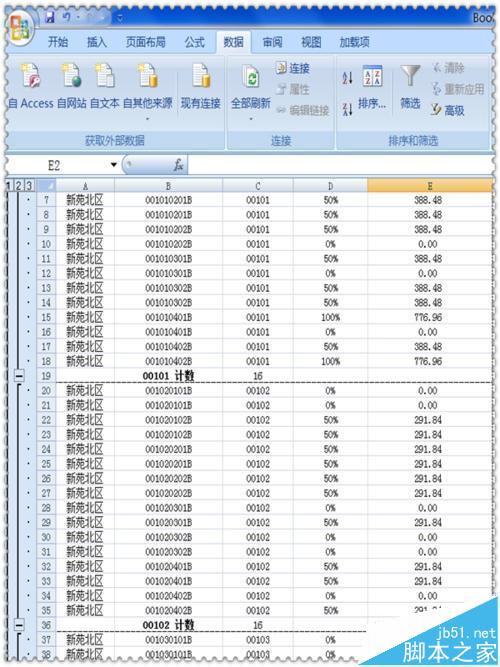Switch to 开始 tab
The height and width of the screenshot is (667, 500).
point(57,42)
